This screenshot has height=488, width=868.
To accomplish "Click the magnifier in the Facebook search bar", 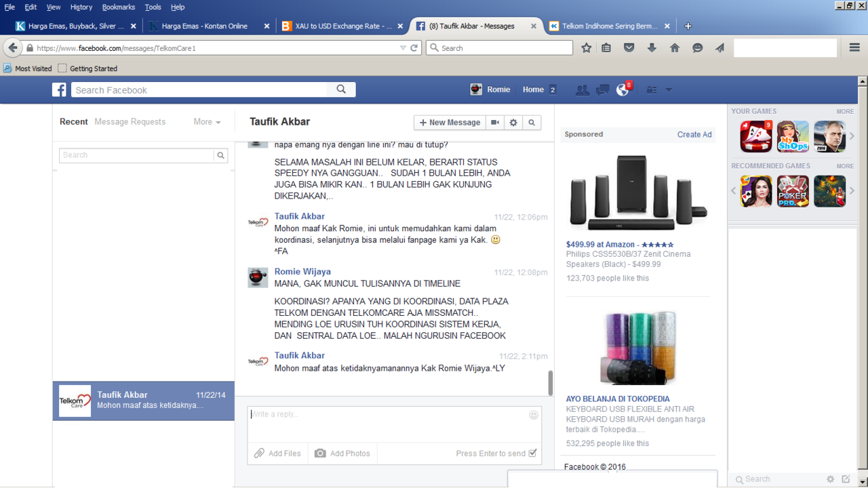I will pos(341,89).
